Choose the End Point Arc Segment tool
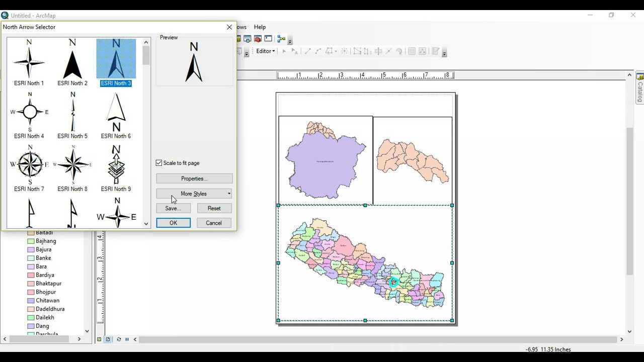The height and width of the screenshot is (362, 644). [x=318, y=51]
